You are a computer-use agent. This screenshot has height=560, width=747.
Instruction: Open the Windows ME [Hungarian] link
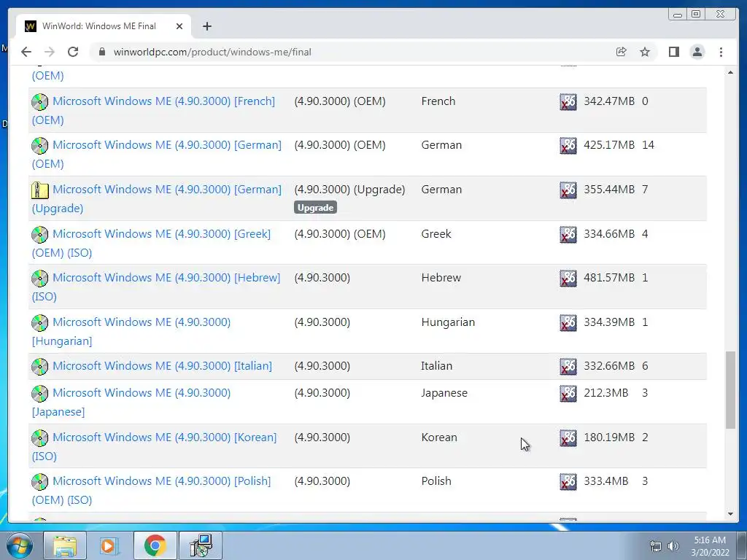point(131,332)
